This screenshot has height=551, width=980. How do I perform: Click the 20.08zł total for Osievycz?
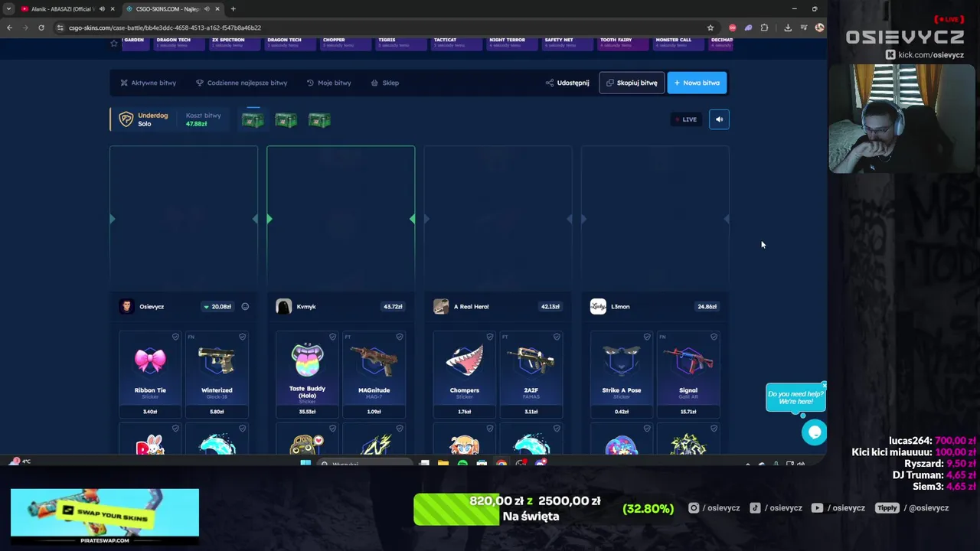coord(217,307)
